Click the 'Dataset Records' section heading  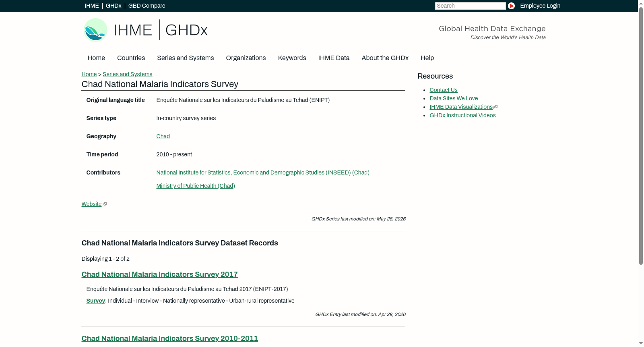point(180,243)
